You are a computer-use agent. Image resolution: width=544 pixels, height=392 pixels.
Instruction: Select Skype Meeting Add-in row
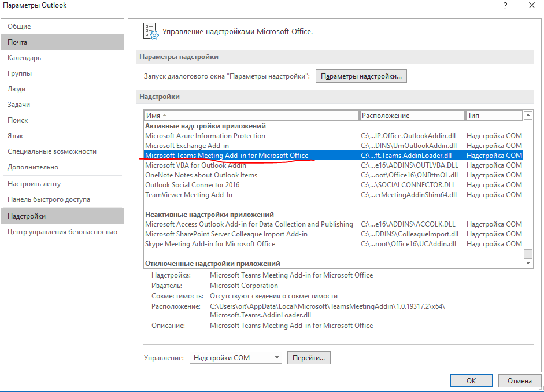[334, 244]
